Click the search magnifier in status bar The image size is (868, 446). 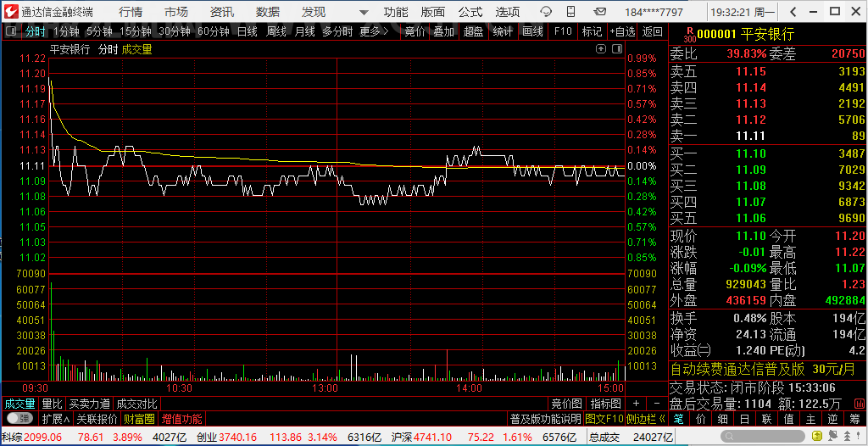coord(728,436)
